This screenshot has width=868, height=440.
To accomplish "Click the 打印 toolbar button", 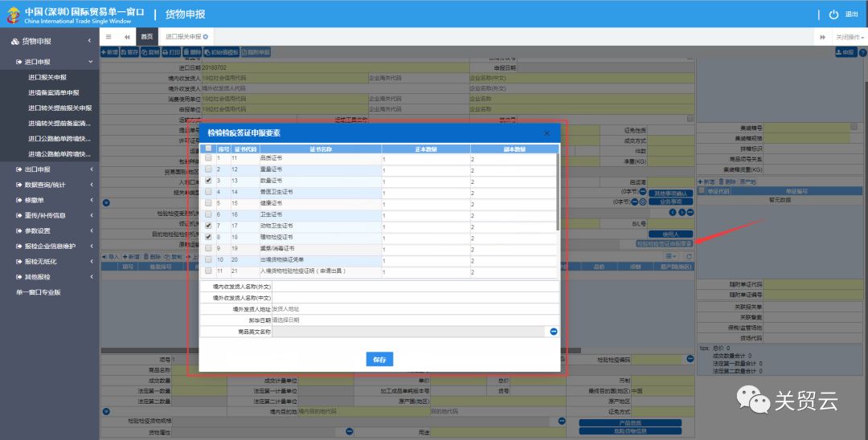I will coord(171,52).
